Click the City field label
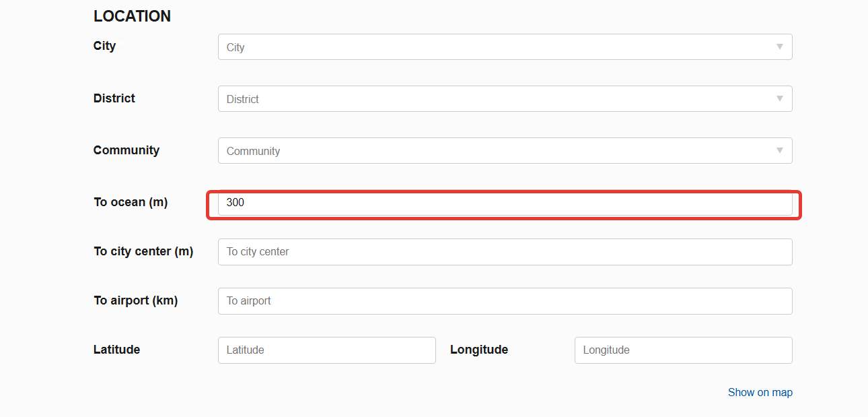 (104, 46)
